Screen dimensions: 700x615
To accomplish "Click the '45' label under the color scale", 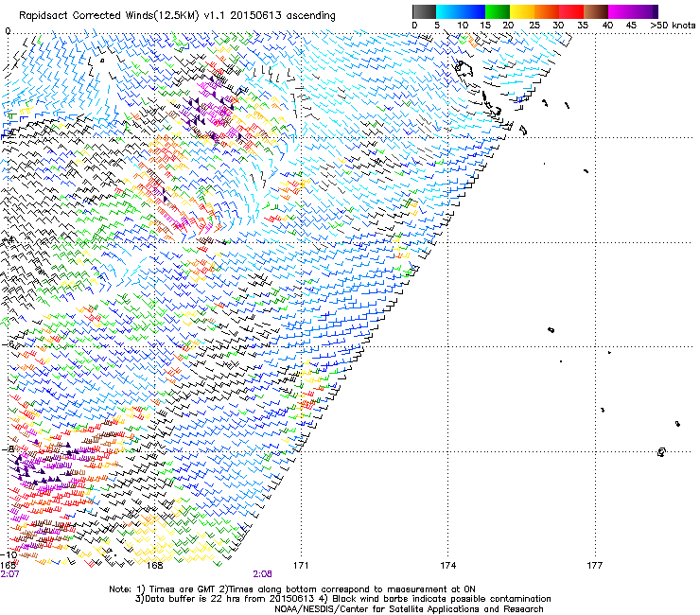I will [631, 26].
